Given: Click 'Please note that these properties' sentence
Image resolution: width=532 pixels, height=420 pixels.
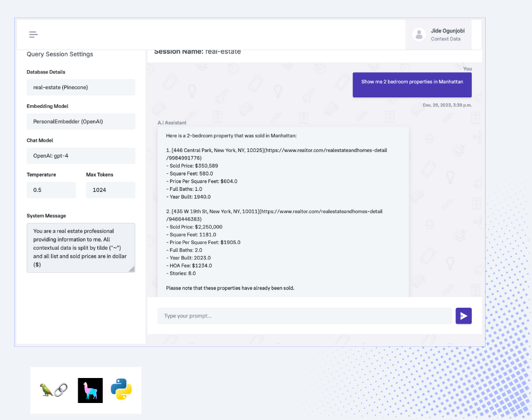Looking at the screenshot, I should pyautogui.click(x=230, y=288).
